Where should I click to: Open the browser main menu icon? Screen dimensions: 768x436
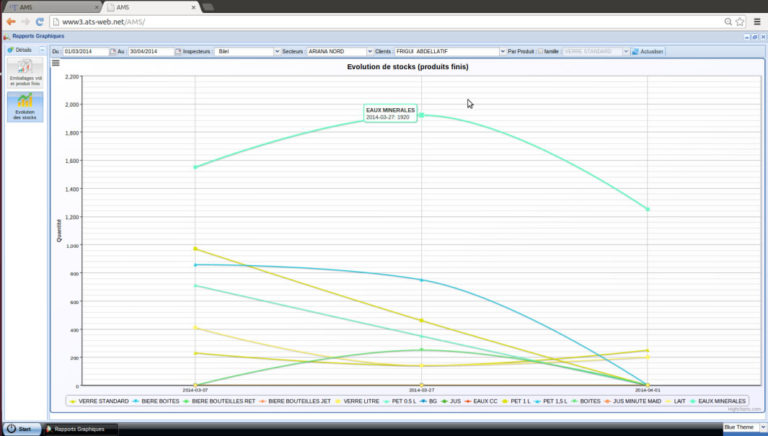click(755, 21)
